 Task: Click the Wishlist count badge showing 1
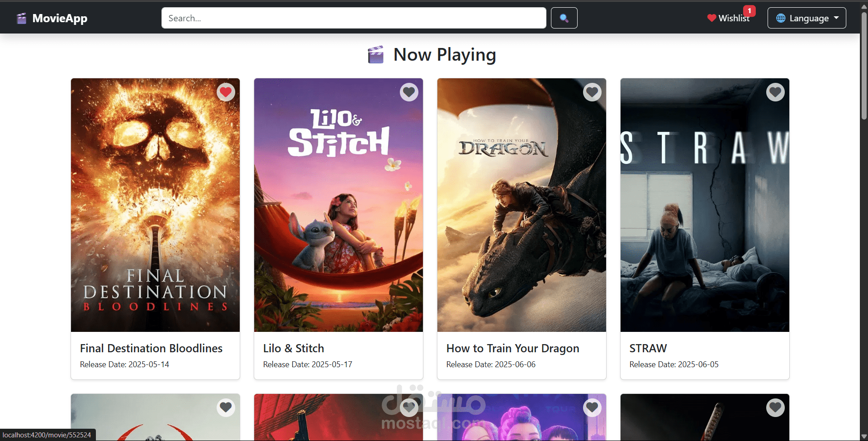click(x=749, y=10)
